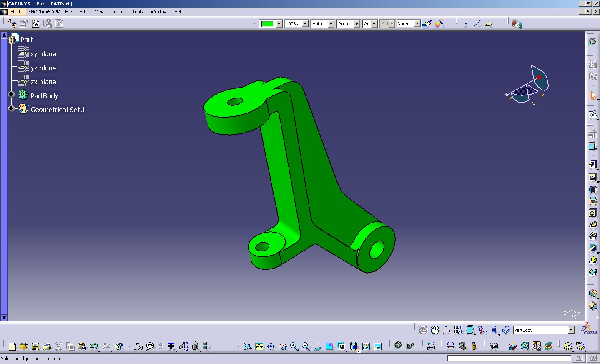Click the Print icon in bottom toolbar
This screenshot has width=600, height=364.
click(47, 346)
